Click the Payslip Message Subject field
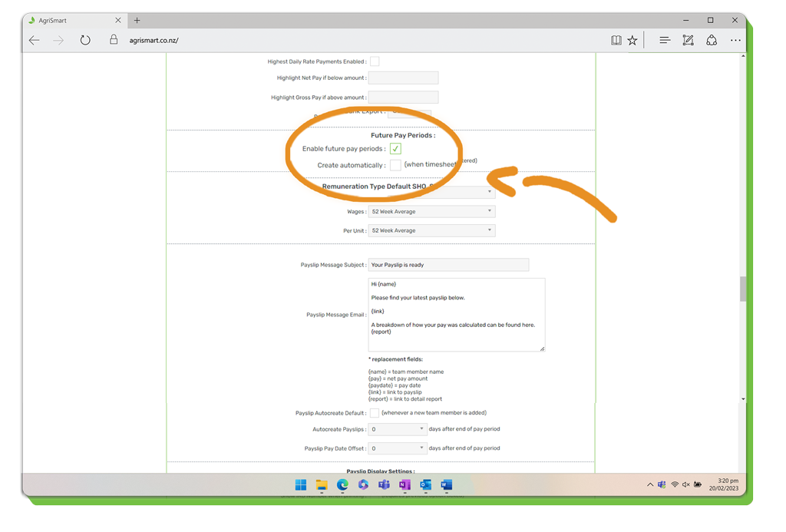This screenshot has width=786, height=532. (x=448, y=265)
